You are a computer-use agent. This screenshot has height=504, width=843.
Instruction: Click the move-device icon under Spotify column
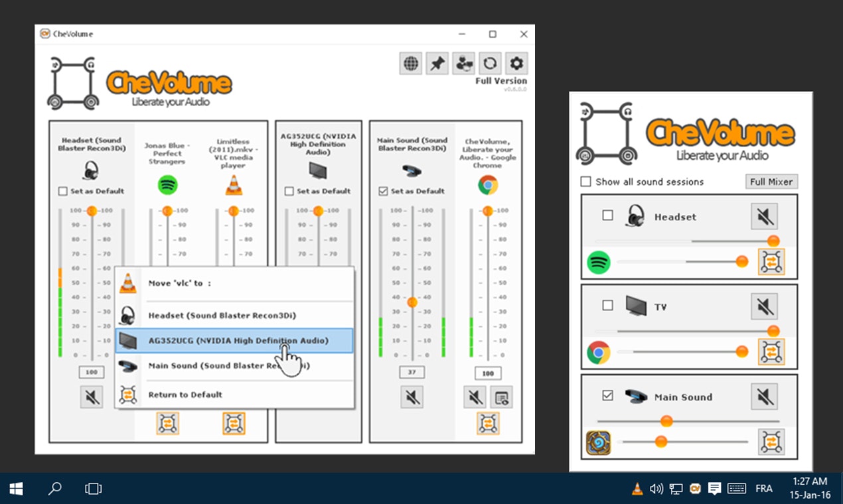pos(167,423)
